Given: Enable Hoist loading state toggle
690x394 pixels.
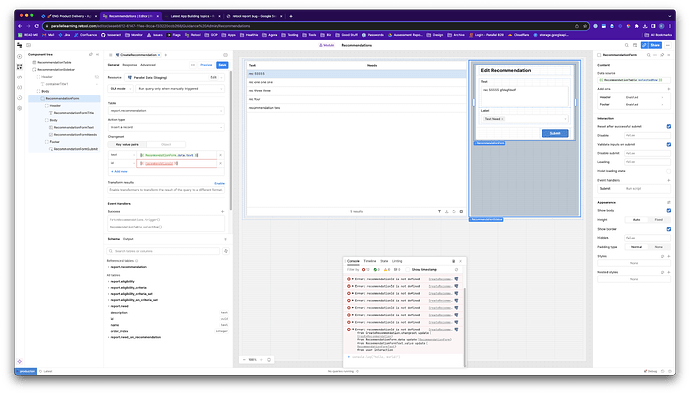Looking at the screenshot, I should point(668,171).
